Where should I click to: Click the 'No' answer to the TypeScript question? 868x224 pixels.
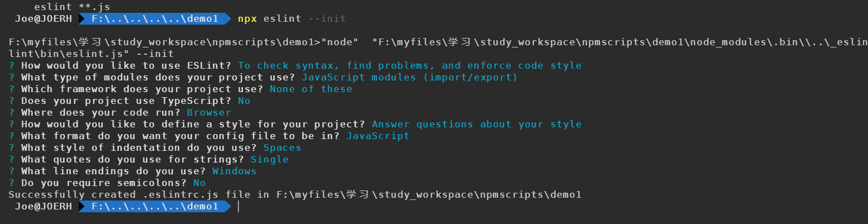coord(244,101)
